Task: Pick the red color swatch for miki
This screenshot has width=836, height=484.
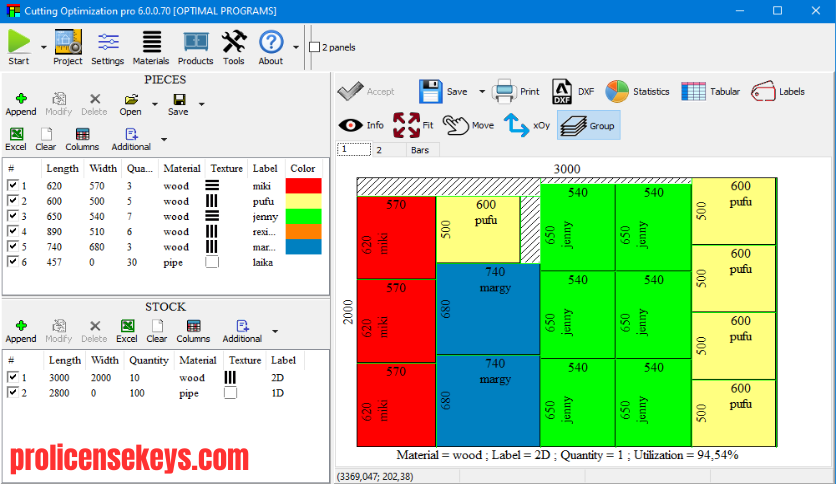Action: click(x=303, y=185)
